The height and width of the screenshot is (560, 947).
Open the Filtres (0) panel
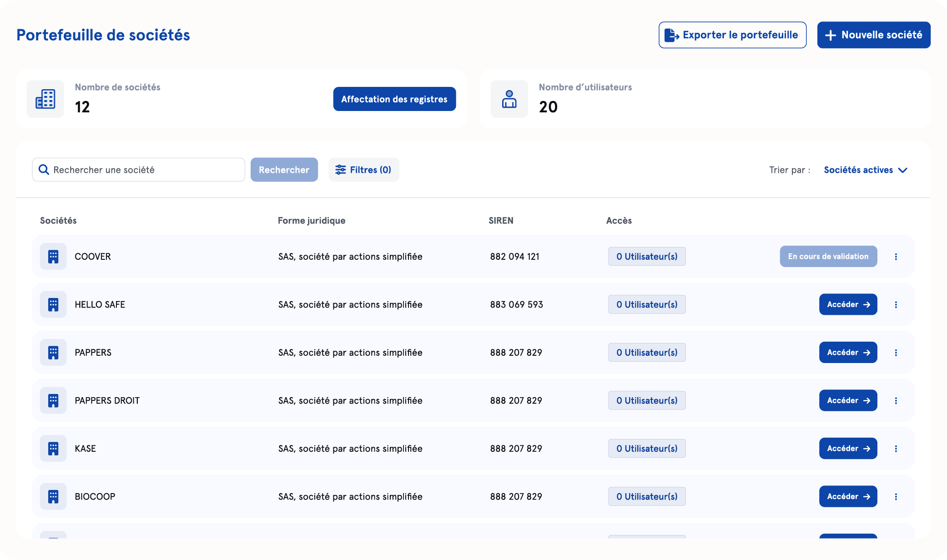coord(363,170)
